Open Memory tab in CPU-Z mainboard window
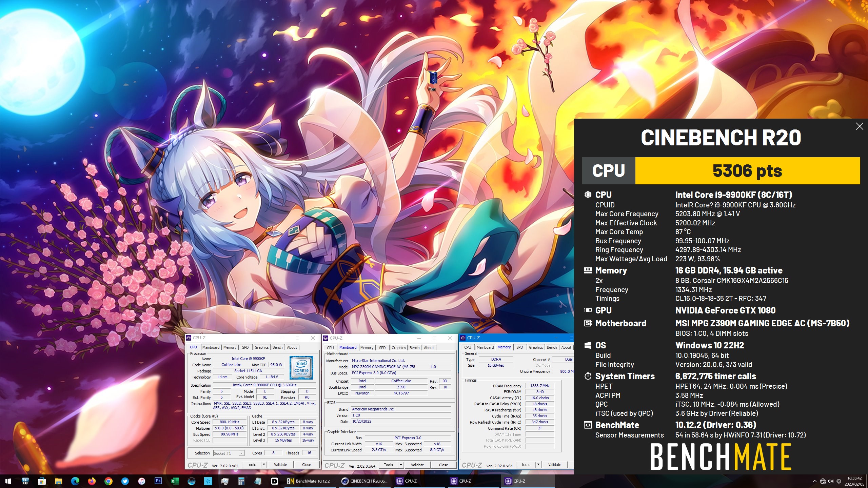The width and height of the screenshot is (868, 488). pyautogui.click(x=367, y=348)
